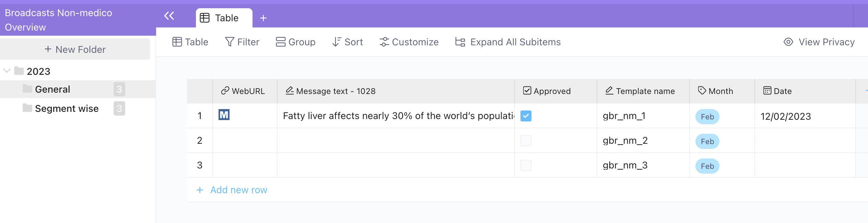Open the Table view dropdown in toolbar
The width and height of the screenshot is (868, 223).
point(190,42)
